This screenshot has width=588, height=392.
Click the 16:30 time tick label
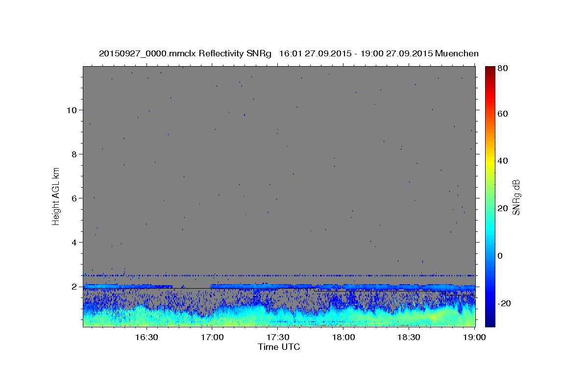click(147, 338)
